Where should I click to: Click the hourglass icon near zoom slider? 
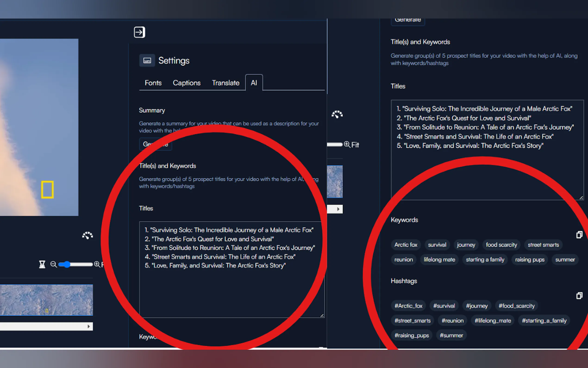coord(42,264)
